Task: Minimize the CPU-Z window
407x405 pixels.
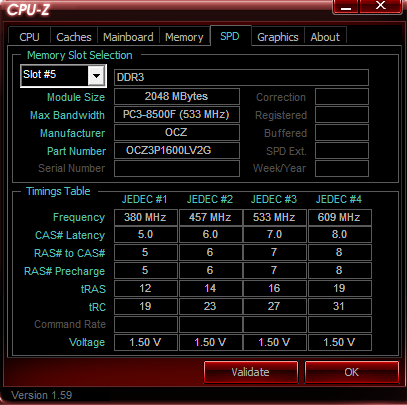Action: click(x=346, y=7)
